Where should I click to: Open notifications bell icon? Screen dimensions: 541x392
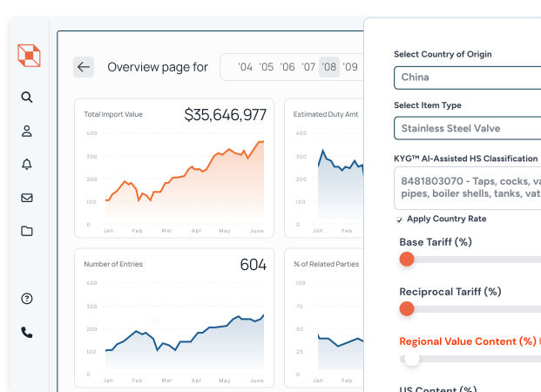pyautogui.click(x=27, y=164)
